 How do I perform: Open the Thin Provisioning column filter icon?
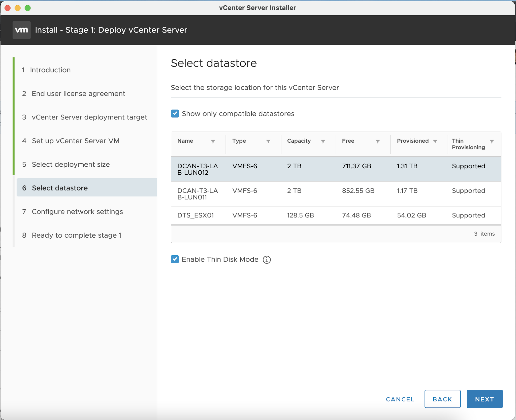click(x=492, y=141)
